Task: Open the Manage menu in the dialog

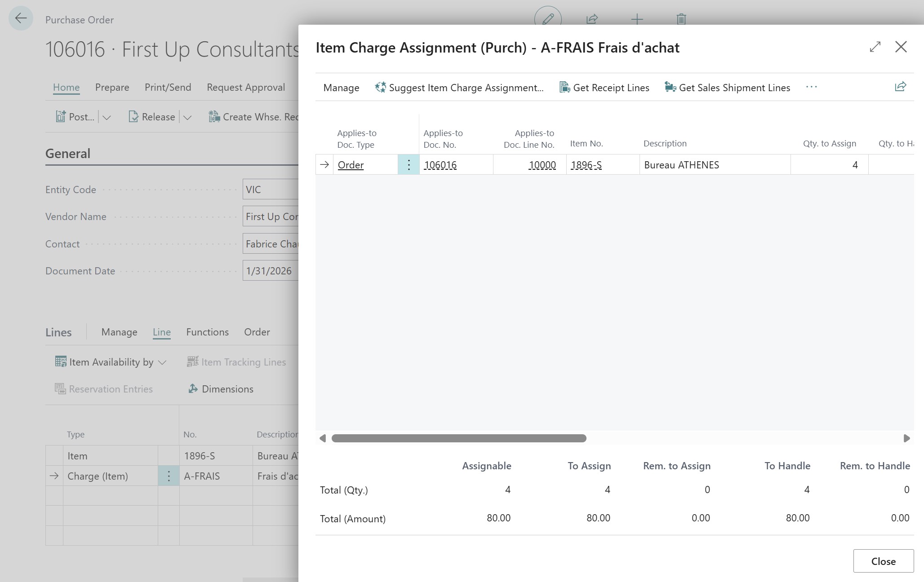Action: (341, 88)
